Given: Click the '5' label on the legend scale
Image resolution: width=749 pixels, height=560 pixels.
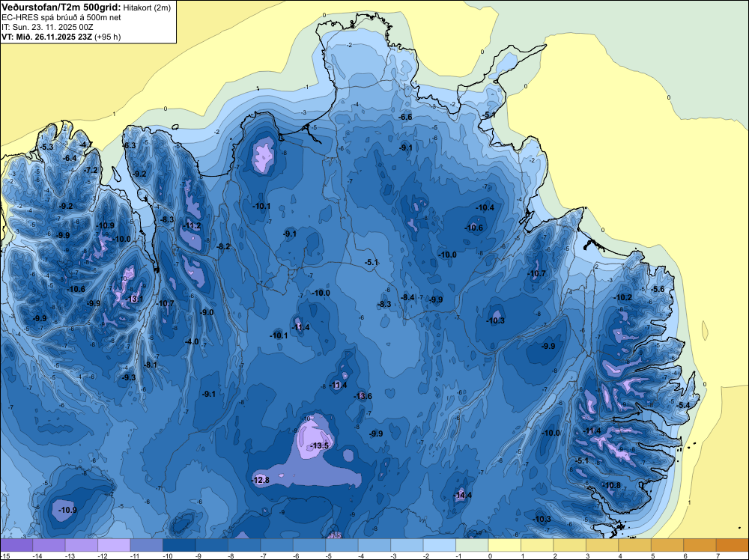Looking at the screenshot, I should [x=653, y=556].
